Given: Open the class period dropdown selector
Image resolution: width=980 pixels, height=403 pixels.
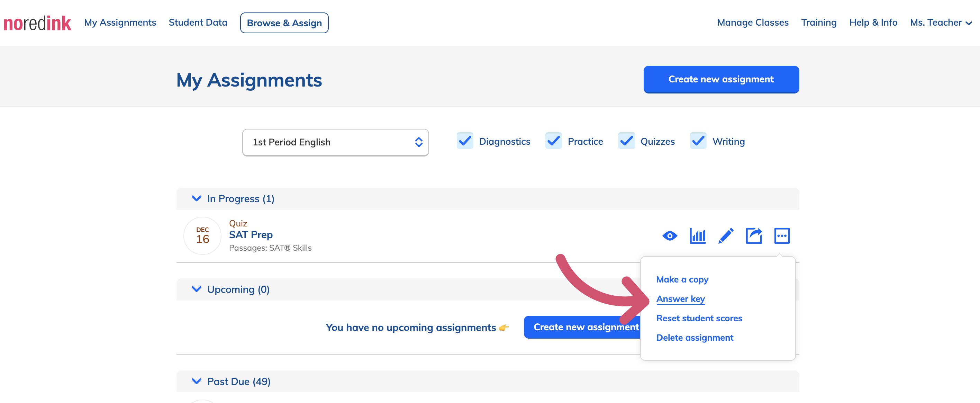Looking at the screenshot, I should [335, 141].
